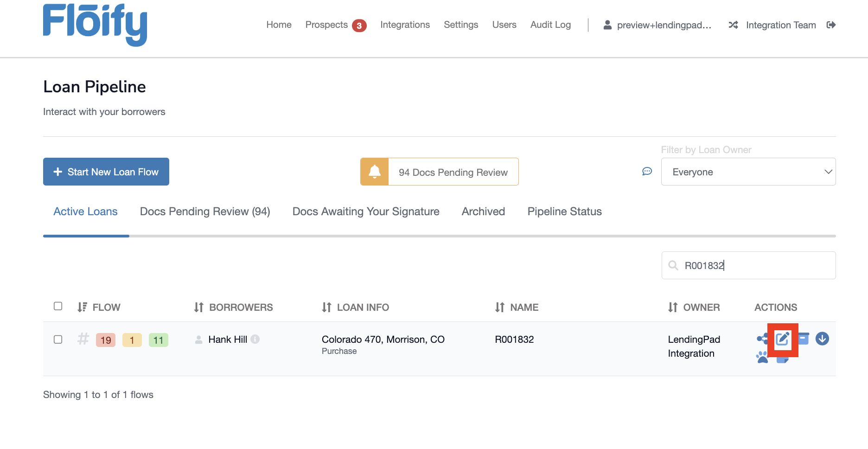This screenshot has height=449, width=868.
Task: Sort the table by Borrowers column
Action: point(234,307)
